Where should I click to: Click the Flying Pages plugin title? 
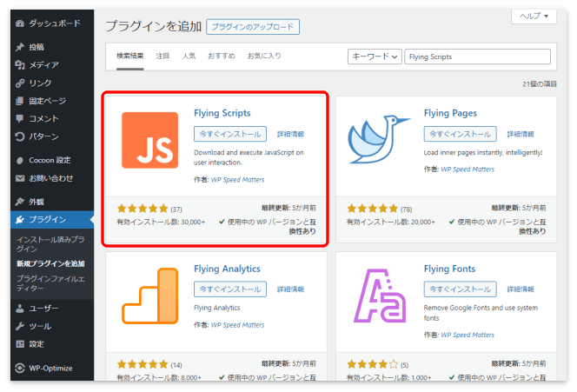[450, 113]
